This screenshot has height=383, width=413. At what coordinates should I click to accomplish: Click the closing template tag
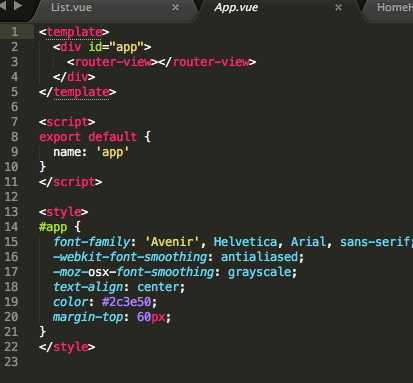tap(78, 92)
